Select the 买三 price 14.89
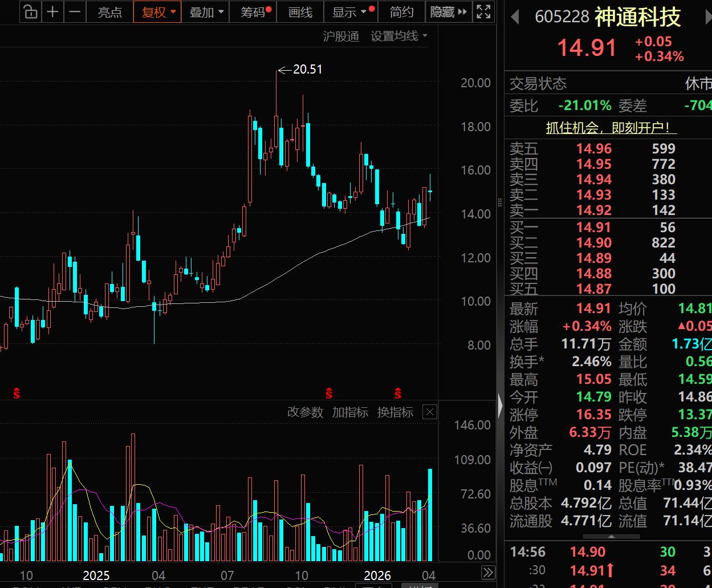The width and height of the screenshot is (712, 588). pyautogui.click(x=593, y=258)
